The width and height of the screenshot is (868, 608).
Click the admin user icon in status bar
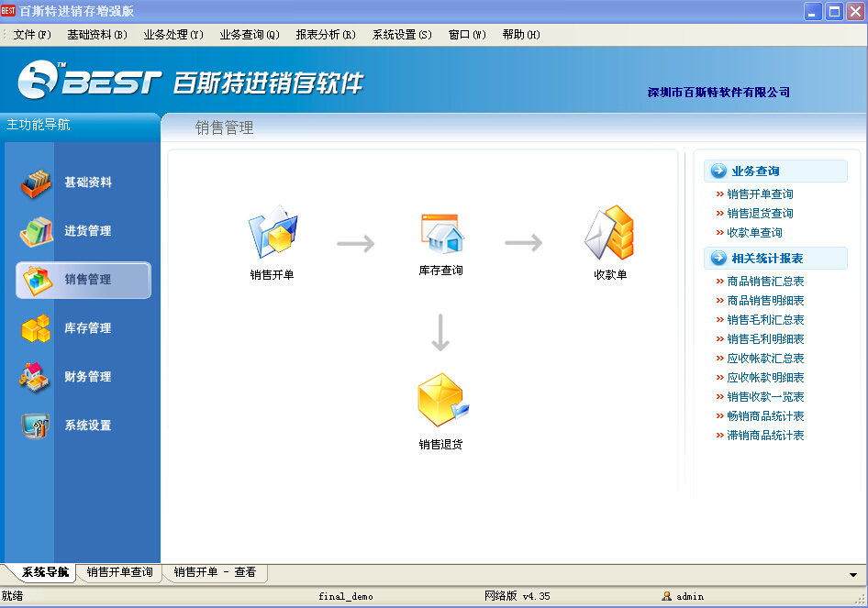666,596
